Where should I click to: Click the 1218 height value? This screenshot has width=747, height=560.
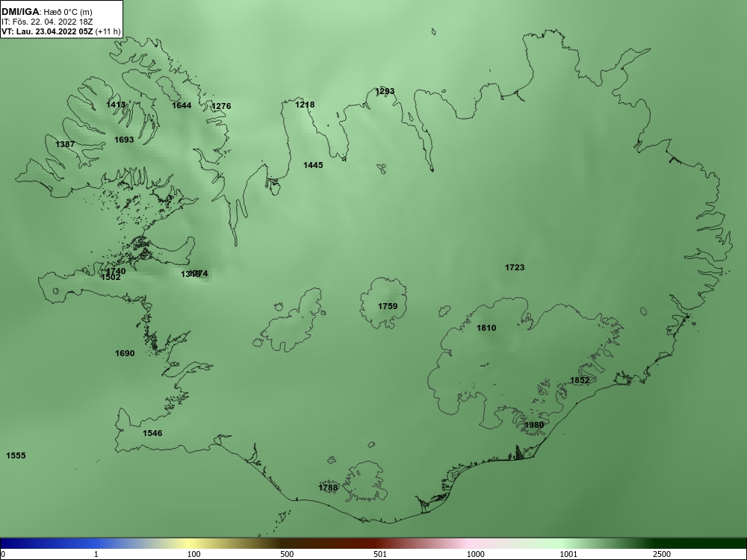point(305,105)
